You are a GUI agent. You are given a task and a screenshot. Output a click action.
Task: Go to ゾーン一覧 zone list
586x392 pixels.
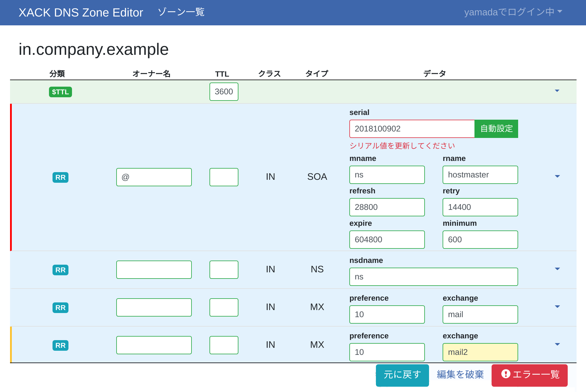pos(181,12)
